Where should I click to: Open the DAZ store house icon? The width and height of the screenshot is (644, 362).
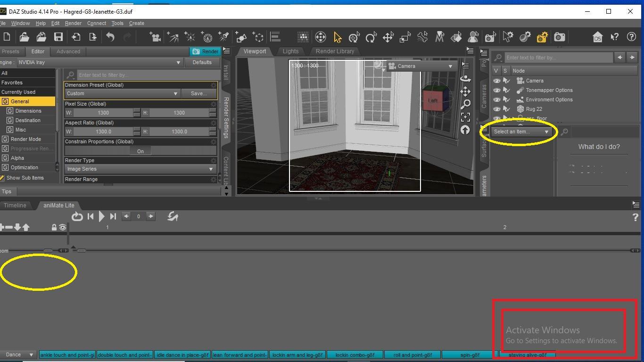[597, 37]
